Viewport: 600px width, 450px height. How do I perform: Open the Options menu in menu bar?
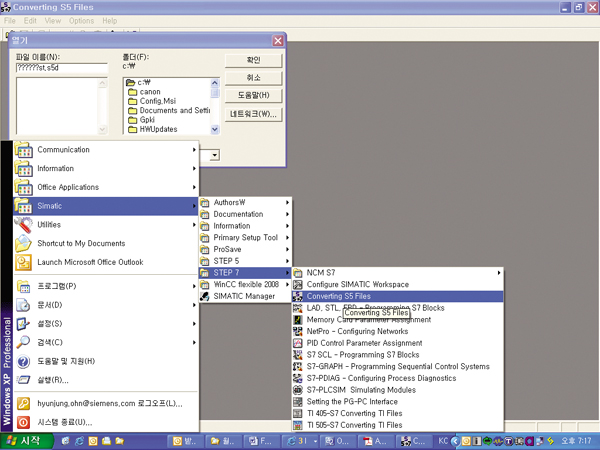[x=82, y=21]
